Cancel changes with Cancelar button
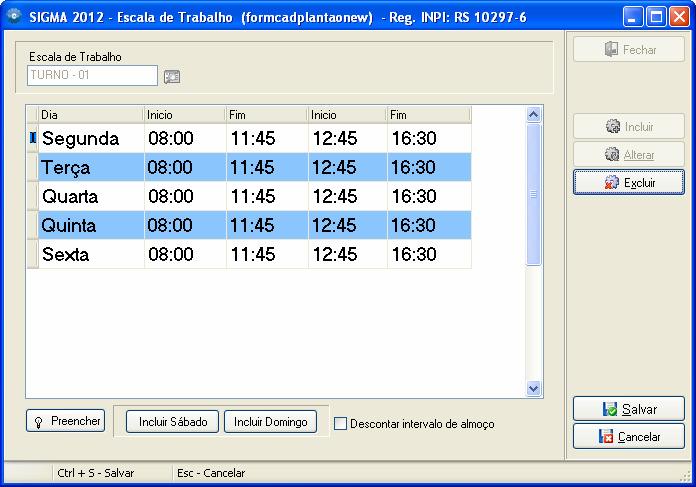 (629, 436)
